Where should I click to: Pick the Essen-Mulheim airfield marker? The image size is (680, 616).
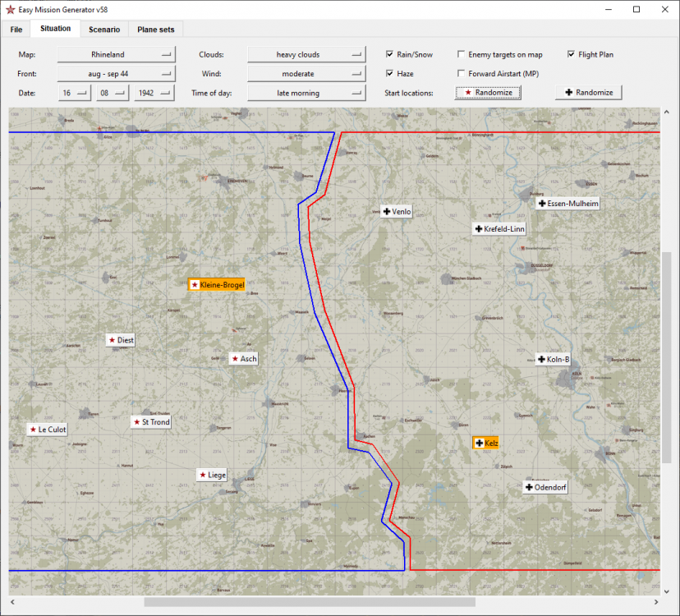coord(567,204)
